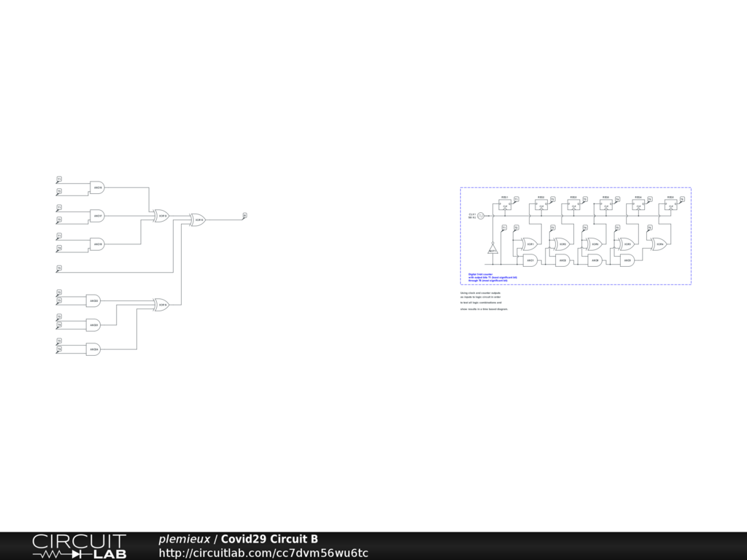Image resolution: width=747 pixels, height=560 pixels.
Task: Select the AND1 gate in counter
Action: (x=530, y=260)
